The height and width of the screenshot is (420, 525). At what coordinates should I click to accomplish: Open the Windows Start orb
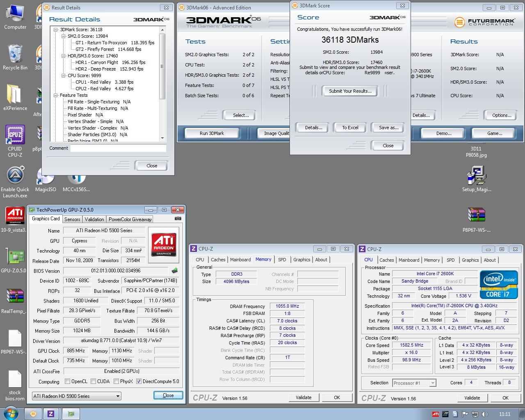[11, 413]
